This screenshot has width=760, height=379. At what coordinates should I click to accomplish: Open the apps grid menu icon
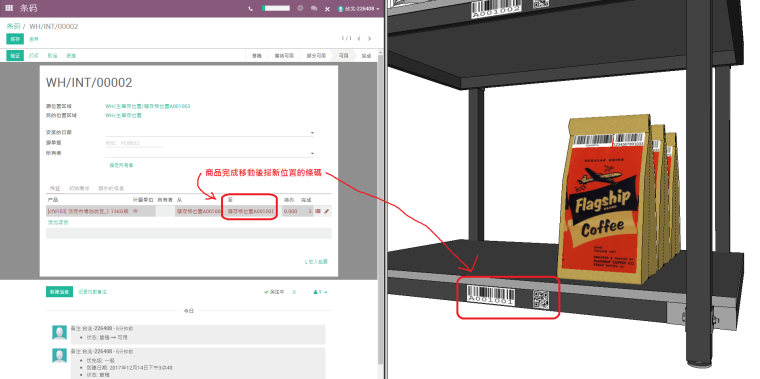[9, 8]
